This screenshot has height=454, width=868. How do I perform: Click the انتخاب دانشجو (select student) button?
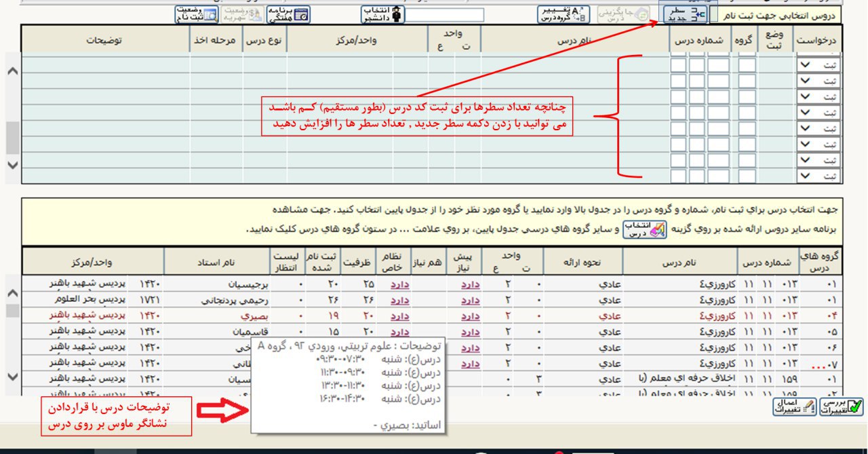(382, 14)
